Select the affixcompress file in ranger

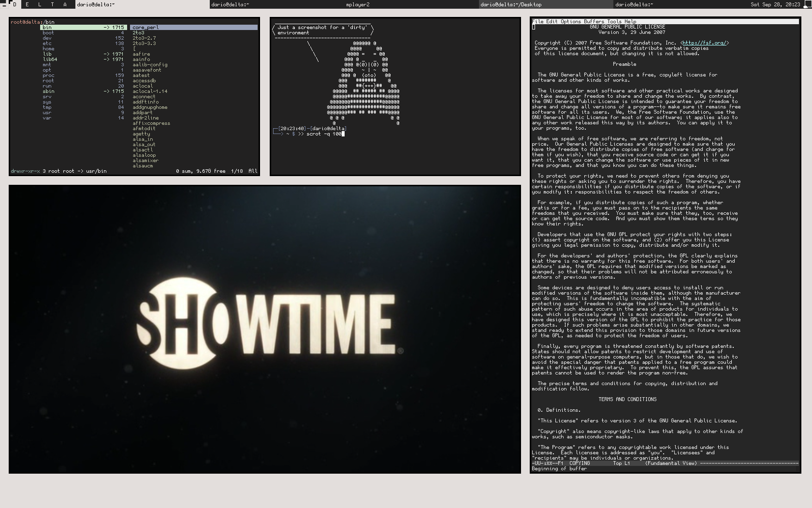[151, 123]
